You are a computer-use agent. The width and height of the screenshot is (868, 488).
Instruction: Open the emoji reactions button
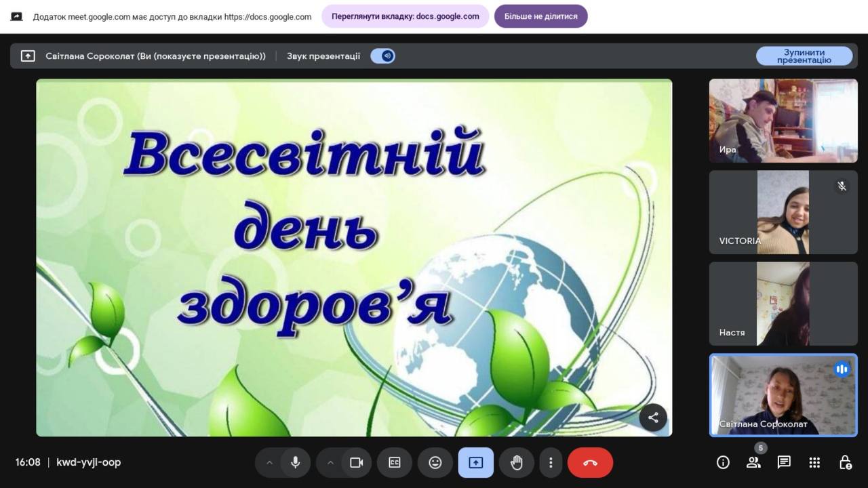pos(435,462)
